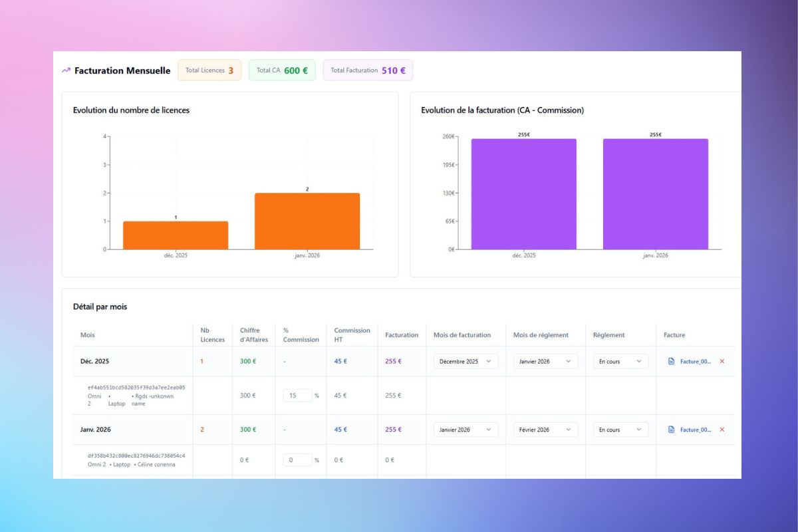Click the Total CA 600 € badge
Viewport: 798px width, 532px height.
pos(282,70)
